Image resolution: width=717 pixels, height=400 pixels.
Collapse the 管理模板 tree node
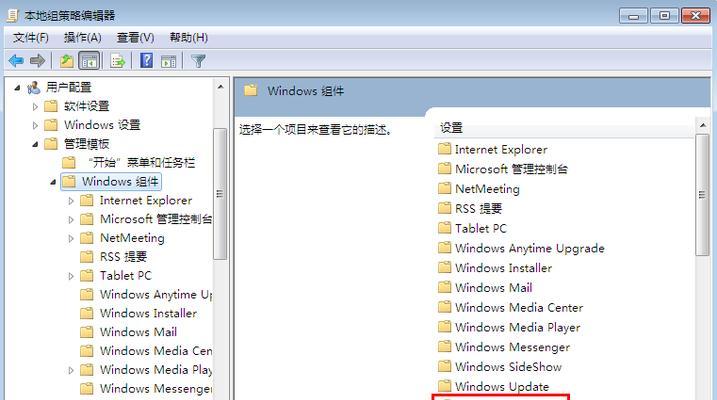(x=35, y=144)
